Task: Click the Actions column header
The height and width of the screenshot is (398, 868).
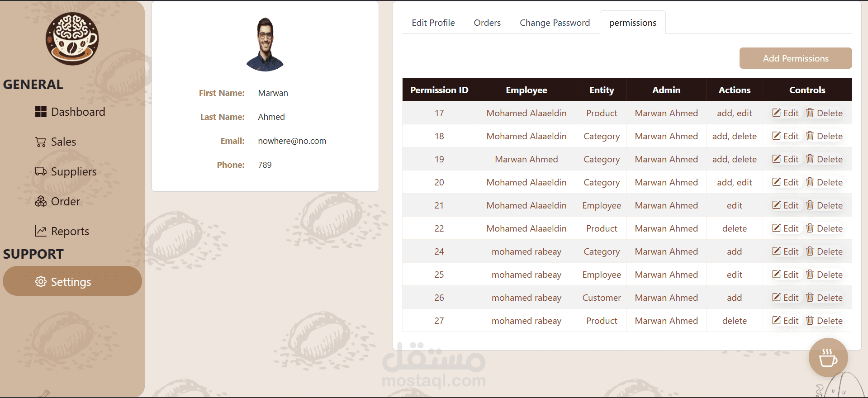Action: (735, 90)
